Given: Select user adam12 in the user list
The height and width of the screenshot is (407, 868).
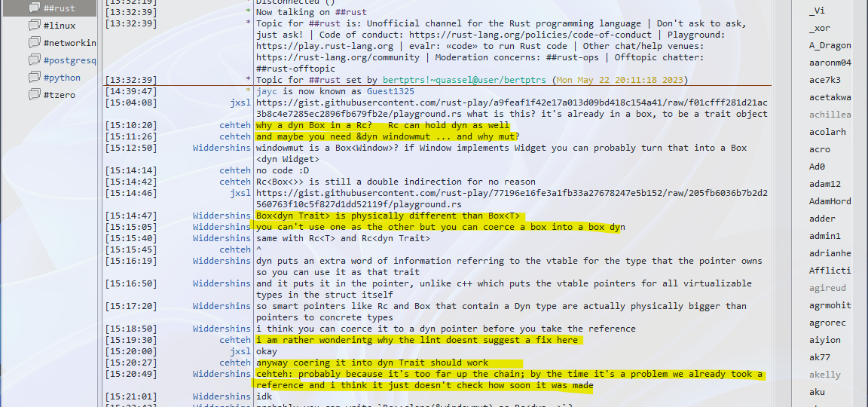Looking at the screenshot, I should pos(825,184).
